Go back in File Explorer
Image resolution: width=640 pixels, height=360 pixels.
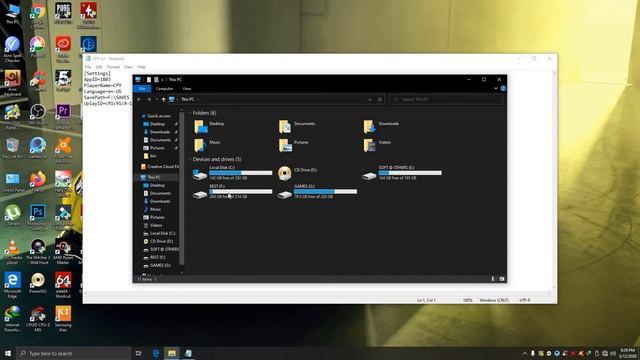[x=139, y=99]
